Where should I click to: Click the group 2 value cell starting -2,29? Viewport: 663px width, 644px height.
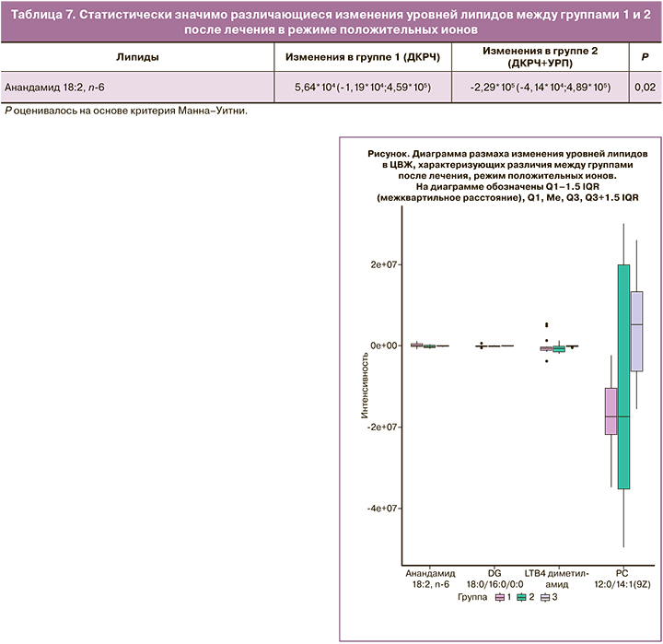(x=540, y=88)
